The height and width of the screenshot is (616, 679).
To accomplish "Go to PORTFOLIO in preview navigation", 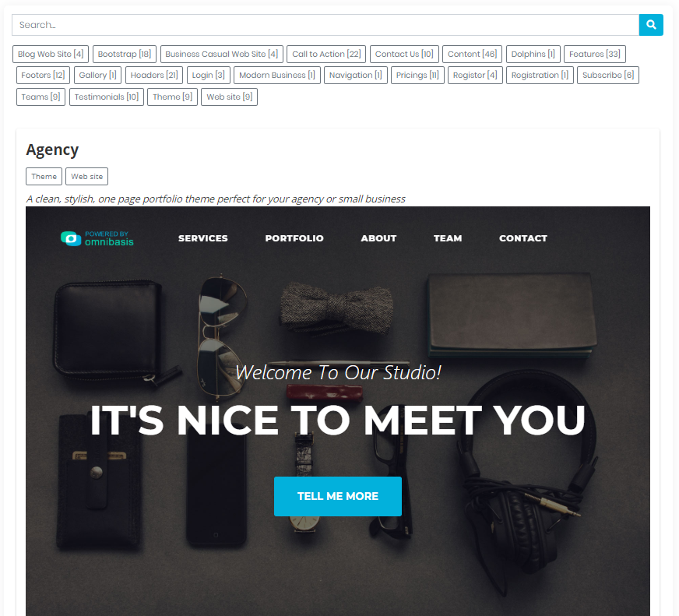I will pyautogui.click(x=294, y=238).
